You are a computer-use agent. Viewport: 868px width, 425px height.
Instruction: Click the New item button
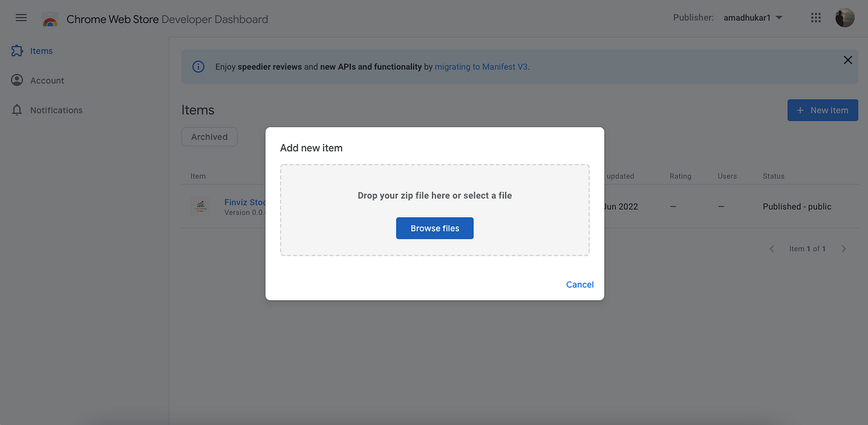(x=823, y=110)
